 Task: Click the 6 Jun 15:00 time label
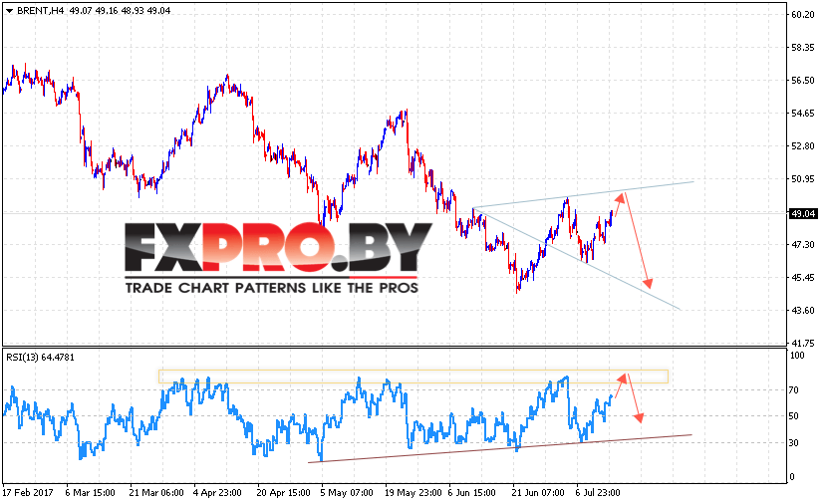pyautogui.click(x=472, y=492)
